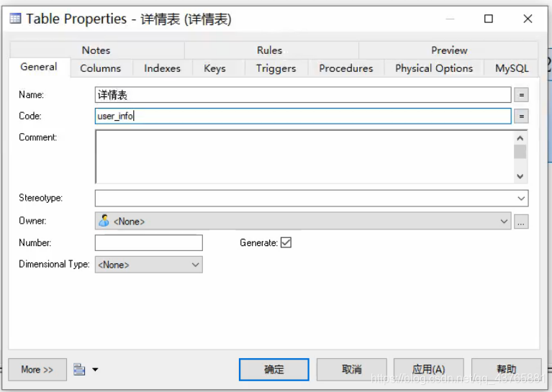The height and width of the screenshot is (392, 552).
Task: Click the Code field sync equals button
Action: (x=521, y=116)
